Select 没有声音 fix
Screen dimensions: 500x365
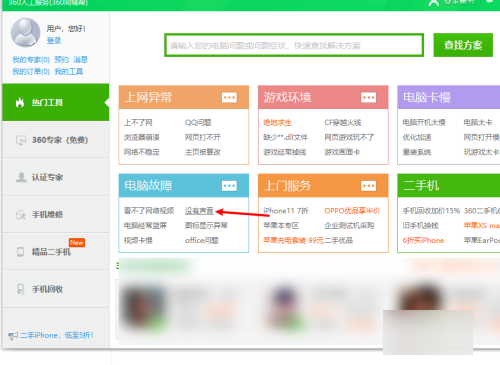[199, 211]
